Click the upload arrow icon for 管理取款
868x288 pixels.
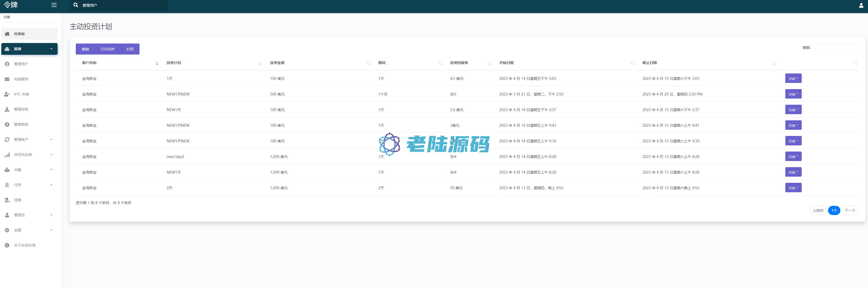[7, 125]
